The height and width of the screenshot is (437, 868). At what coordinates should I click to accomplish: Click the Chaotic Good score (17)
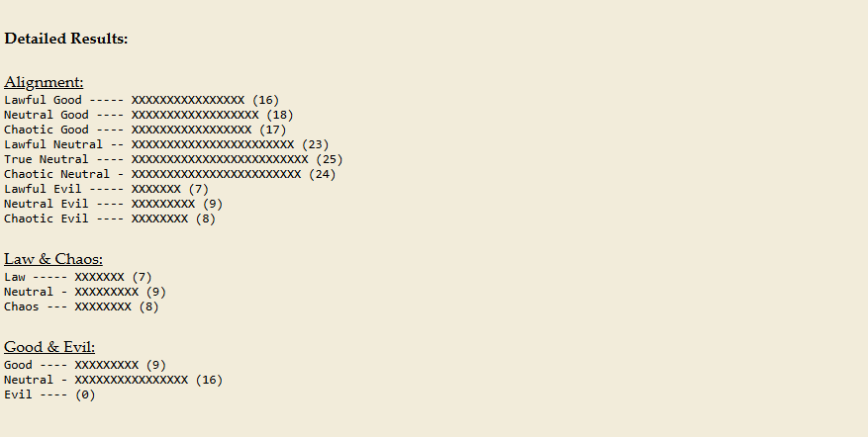tap(273, 130)
